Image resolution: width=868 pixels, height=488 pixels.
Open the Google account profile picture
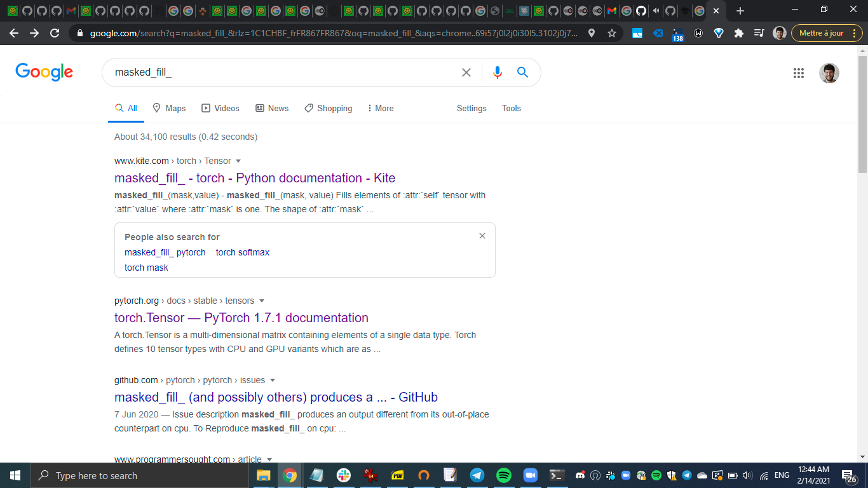(829, 72)
